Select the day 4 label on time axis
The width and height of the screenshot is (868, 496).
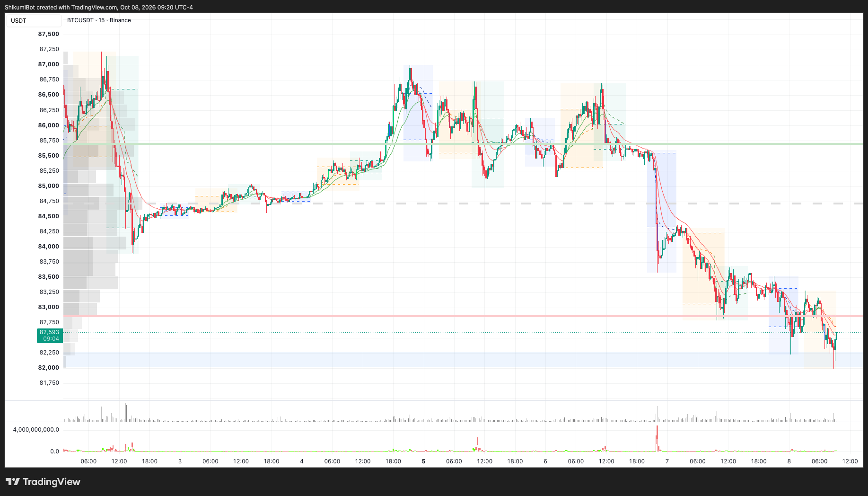[302, 461]
